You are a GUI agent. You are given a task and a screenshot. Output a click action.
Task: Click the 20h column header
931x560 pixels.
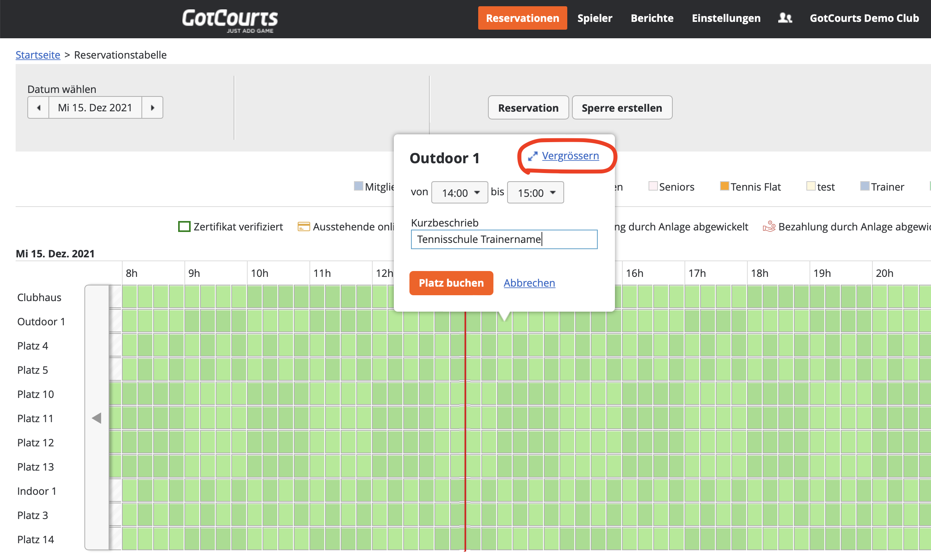[885, 273]
